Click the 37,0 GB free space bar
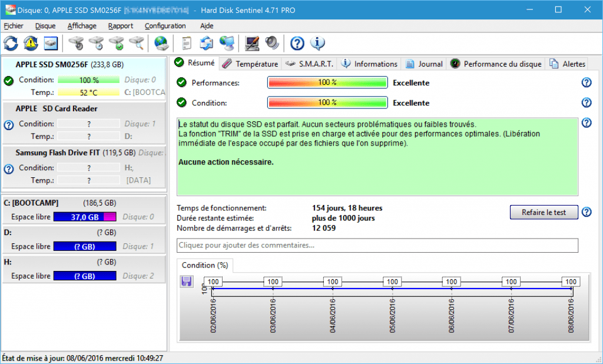The image size is (603, 364). pyautogui.click(x=85, y=217)
